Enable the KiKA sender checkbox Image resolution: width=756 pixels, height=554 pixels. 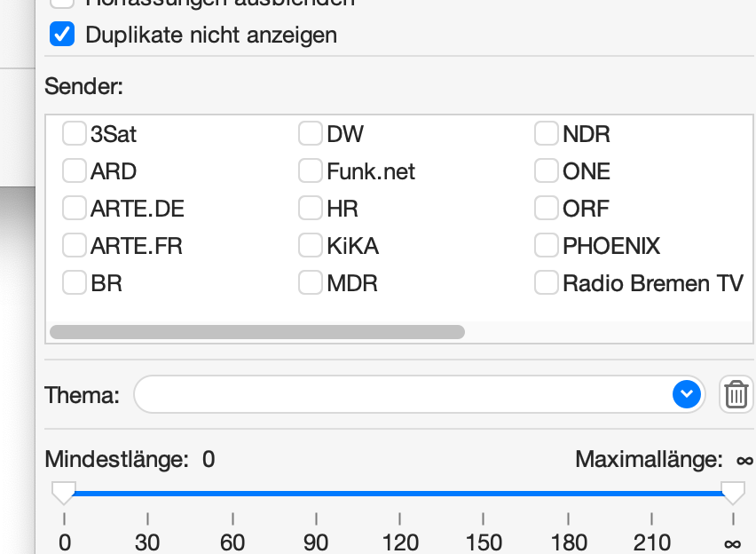311,245
